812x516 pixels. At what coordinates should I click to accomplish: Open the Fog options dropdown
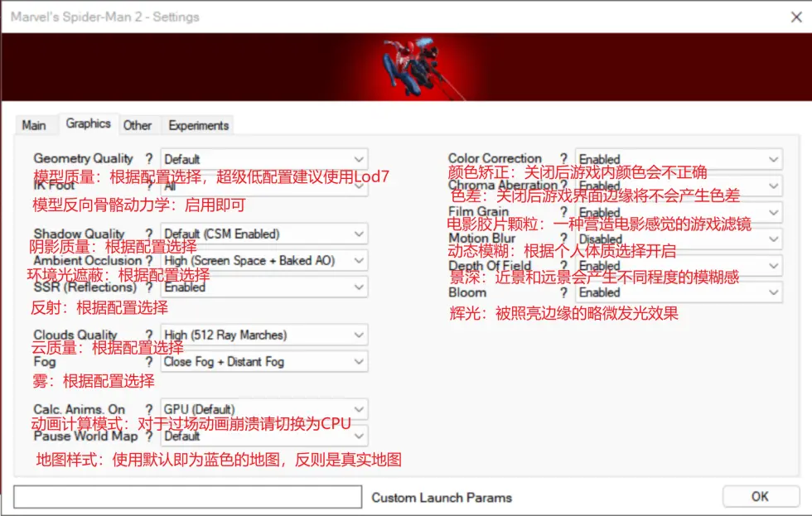263,362
